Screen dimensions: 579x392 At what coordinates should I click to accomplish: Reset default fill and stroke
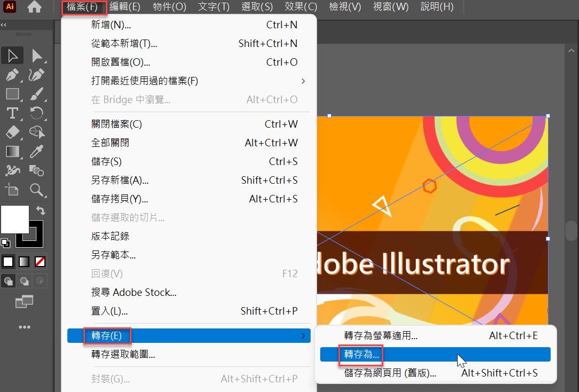[x=5, y=242]
